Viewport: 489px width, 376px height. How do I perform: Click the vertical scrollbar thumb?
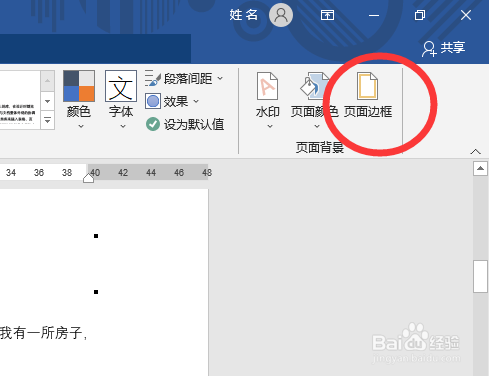[x=480, y=276]
